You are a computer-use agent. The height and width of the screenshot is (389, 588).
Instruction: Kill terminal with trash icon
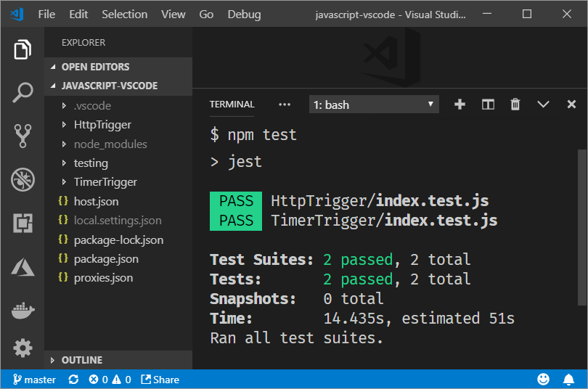click(x=515, y=105)
